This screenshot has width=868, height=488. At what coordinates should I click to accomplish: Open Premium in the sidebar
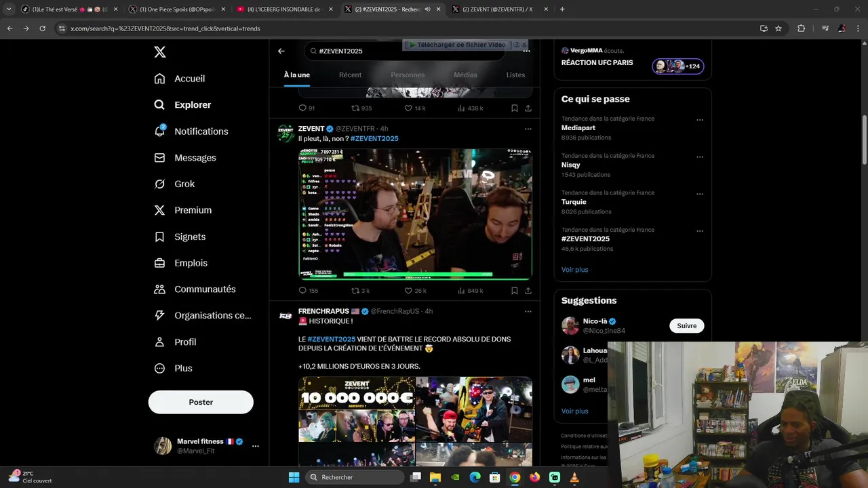pos(183,210)
